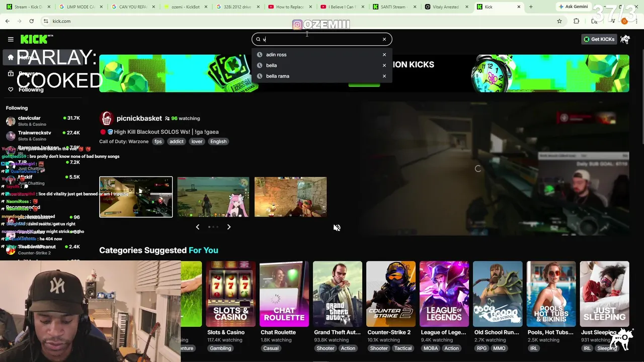The width and height of the screenshot is (644, 362).
Task: Open the picnickbasket channel avatar
Action: coord(106,118)
